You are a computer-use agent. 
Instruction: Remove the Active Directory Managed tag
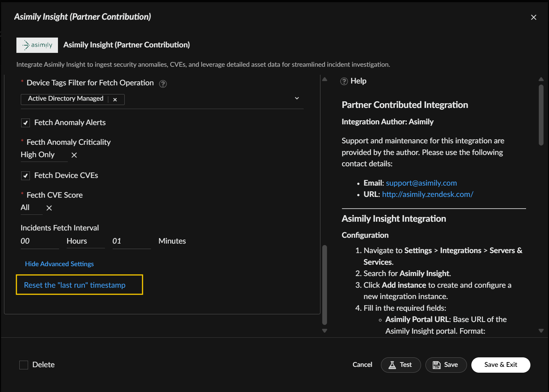coord(115,100)
